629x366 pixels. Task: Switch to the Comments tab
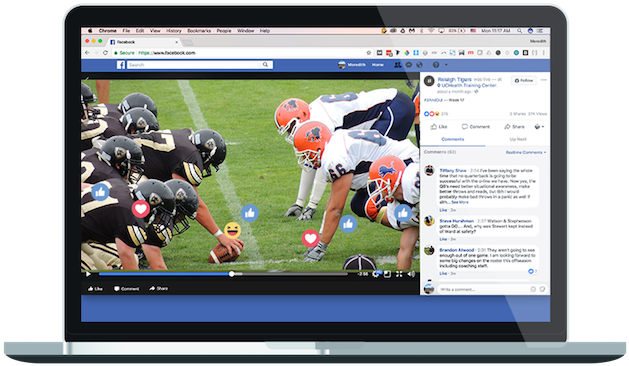452,139
